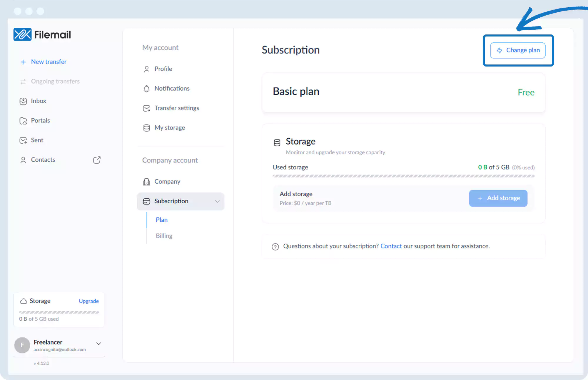The image size is (588, 380).
Task: Click the Filemail logo icon
Action: pyautogui.click(x=22, y=34)
